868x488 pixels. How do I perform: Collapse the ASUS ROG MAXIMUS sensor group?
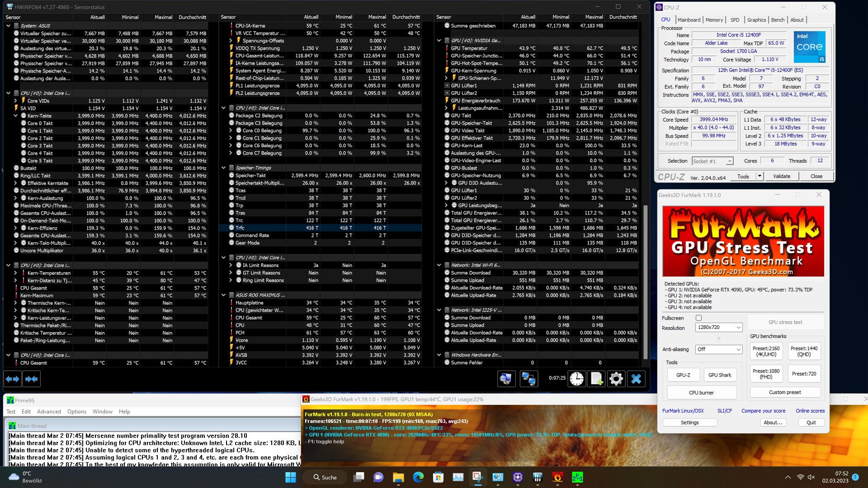(223, 295)
